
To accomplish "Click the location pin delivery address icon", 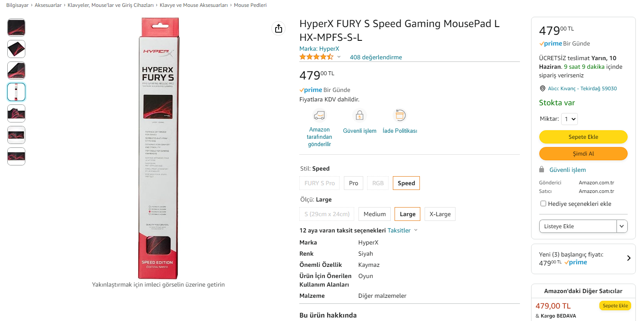I will tap(542, 89).
